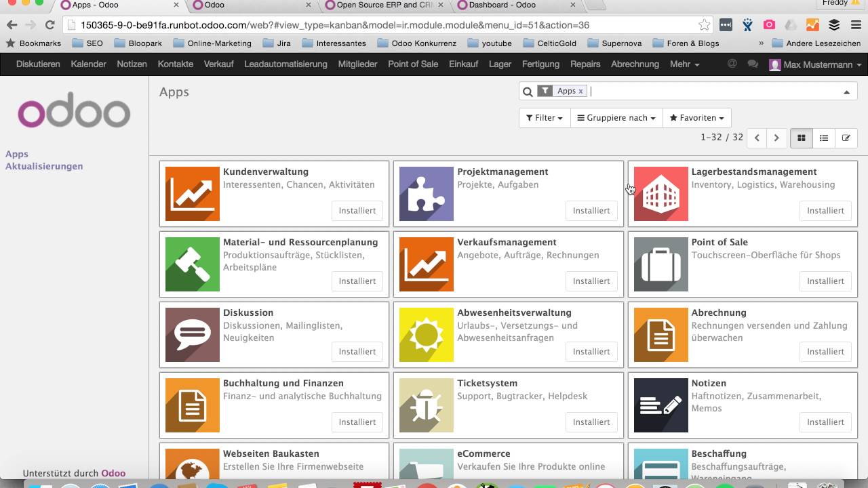Expand advanced search options caret
Image resolution: width=868 pixels, height=488 pixels.
click(846, 91)
